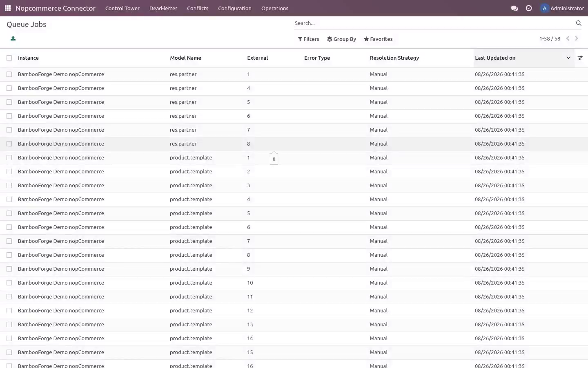The height and width of the screenshot is (368, 588).
Task: Check the product.template row with External 15
Action: coord(9,352)
